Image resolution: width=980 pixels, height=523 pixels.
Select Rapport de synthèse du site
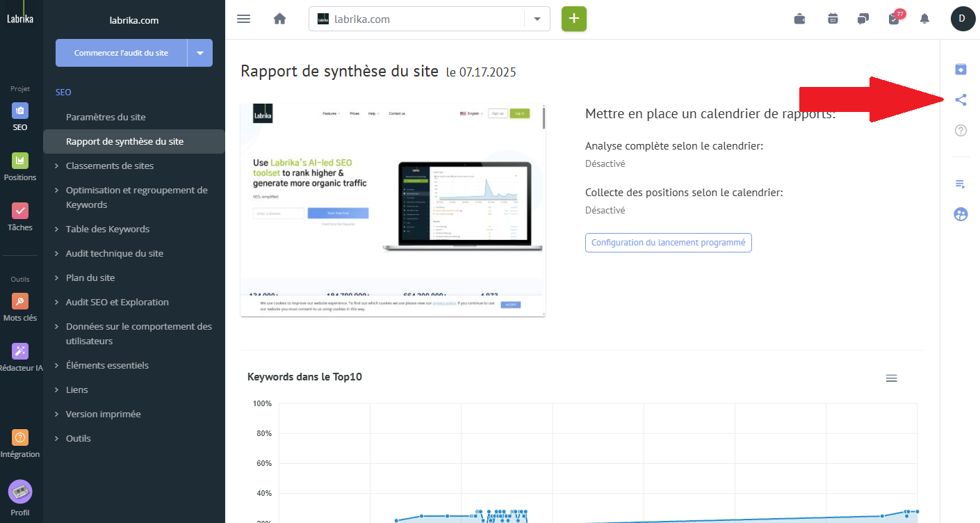coord(134,141)
